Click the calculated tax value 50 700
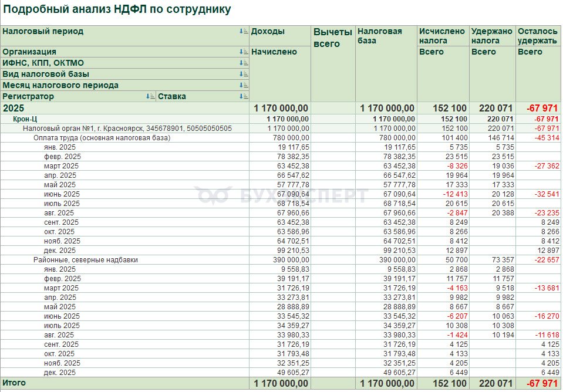 [x=457, y=259]
